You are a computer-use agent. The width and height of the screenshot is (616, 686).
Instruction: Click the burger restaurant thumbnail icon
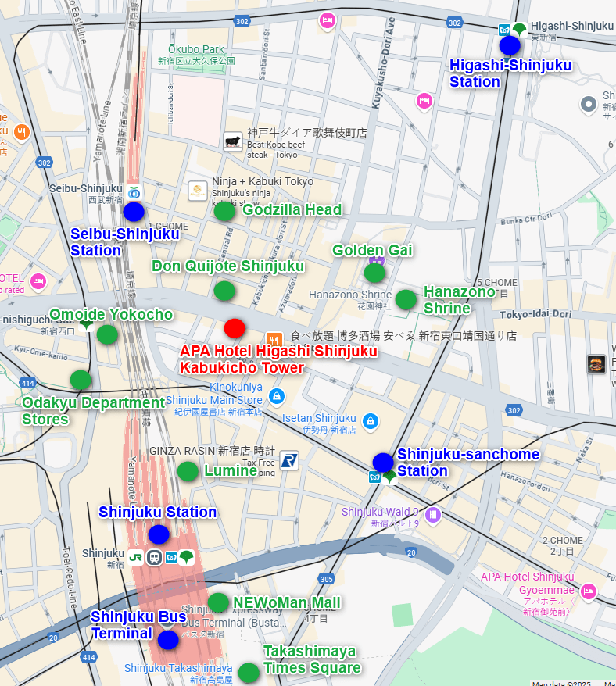(596, 364)
